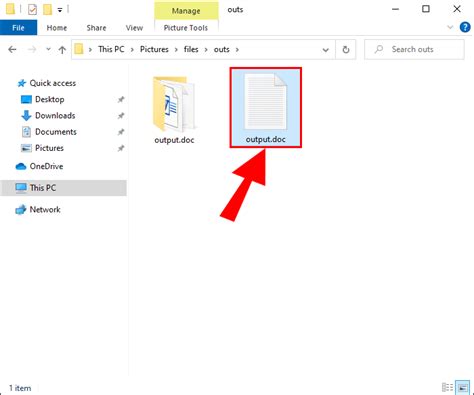Open the recent locations dropdown arrow
This screenshot has height=395, width=474.
(48, 49)
